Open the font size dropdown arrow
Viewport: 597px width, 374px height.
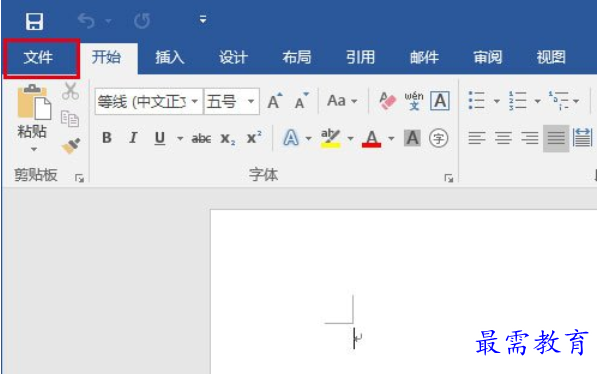(x=251, y=102)
